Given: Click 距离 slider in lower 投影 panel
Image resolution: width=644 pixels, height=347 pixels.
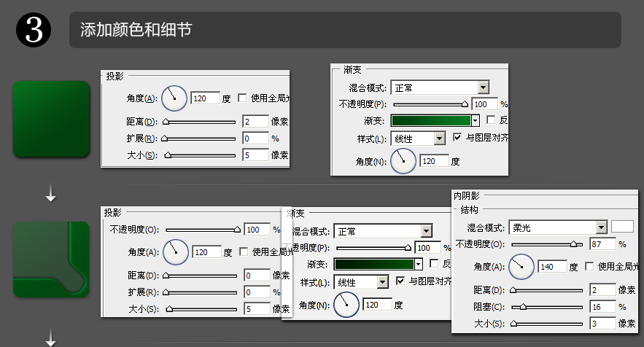Looking at the screenshot, I should (200, 276).
